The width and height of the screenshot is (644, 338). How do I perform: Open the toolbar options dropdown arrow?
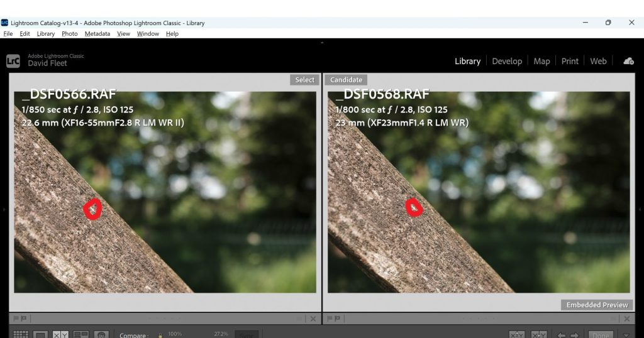coord(627,335)
